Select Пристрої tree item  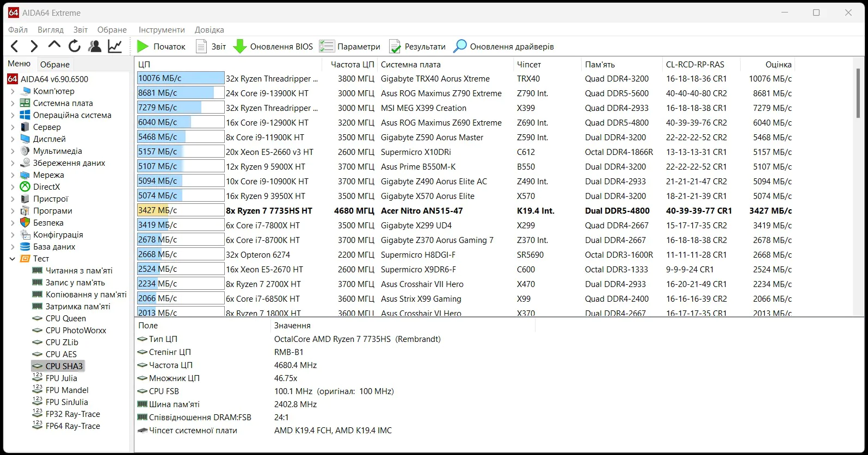tap(44, 199)
